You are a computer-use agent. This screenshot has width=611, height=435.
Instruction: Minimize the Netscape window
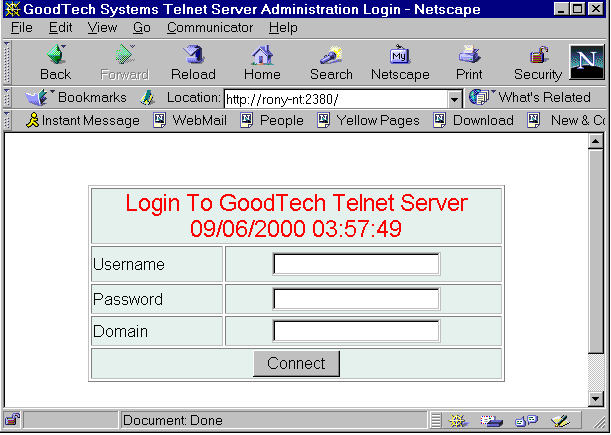click(x=561, y=9)
